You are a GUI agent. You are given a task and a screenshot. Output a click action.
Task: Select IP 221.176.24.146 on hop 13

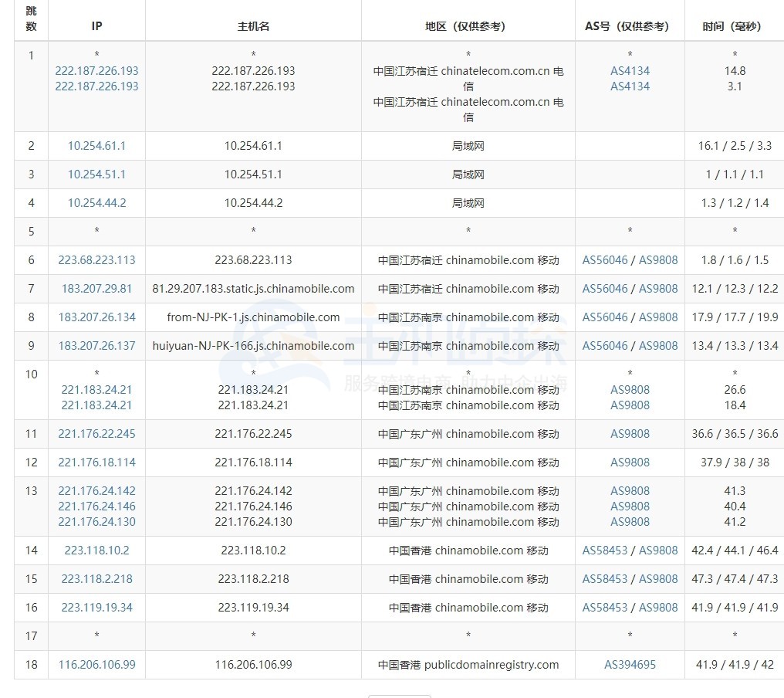click(x=96, y=506)
